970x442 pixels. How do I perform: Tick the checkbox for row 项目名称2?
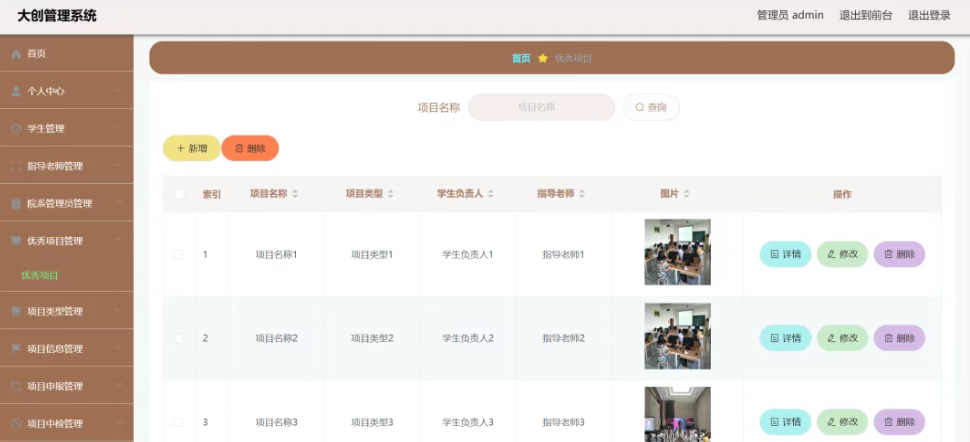(178, 339)
